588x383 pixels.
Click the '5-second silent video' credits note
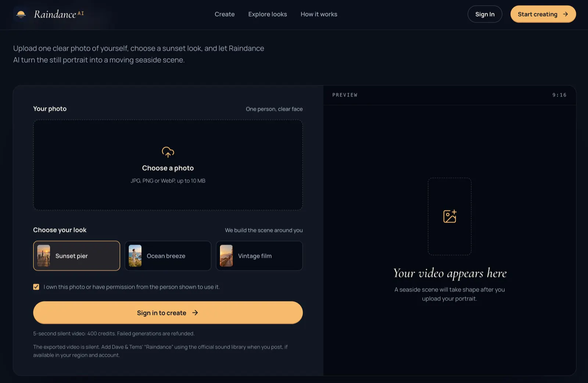[114, 333]
